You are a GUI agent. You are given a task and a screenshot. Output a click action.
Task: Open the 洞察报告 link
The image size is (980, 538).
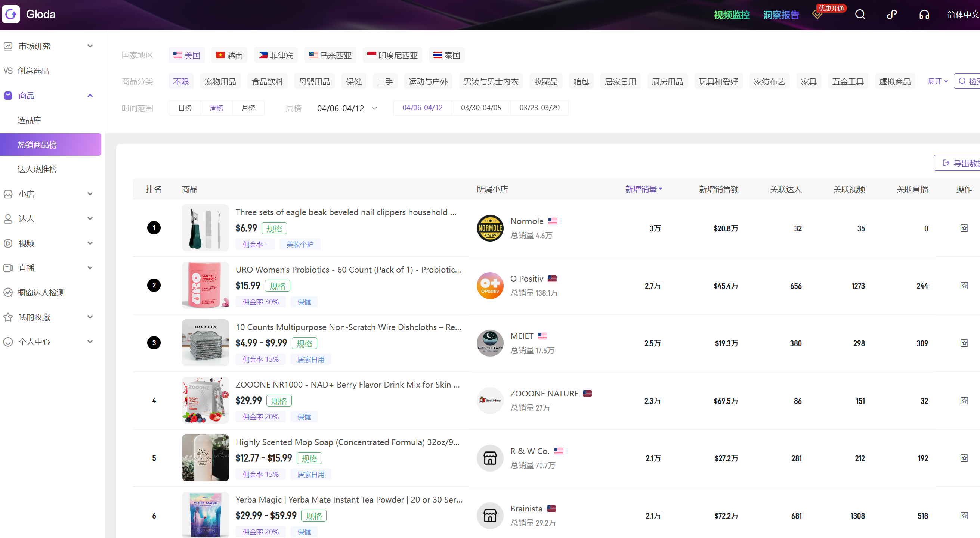pyautogui.click(x=781, y=15)
